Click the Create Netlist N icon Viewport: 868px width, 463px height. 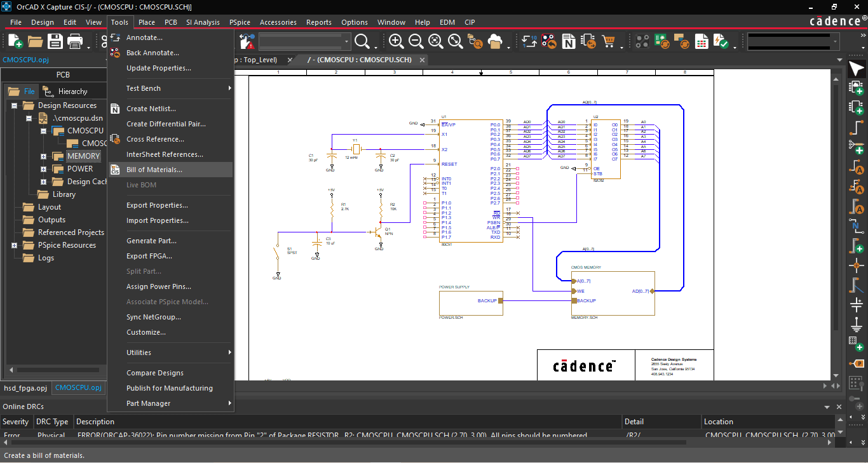[569, 42]
